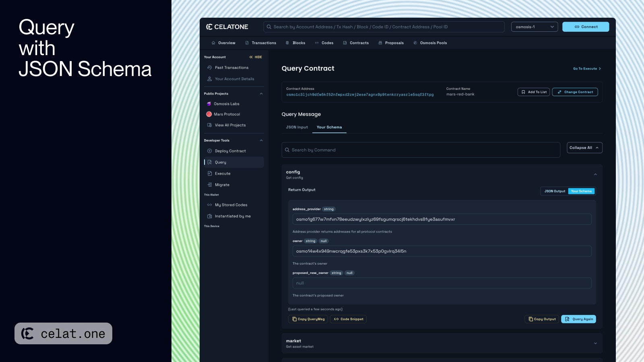Click the owner value field
Screen dimensions: 644x362
coord(442,251)
